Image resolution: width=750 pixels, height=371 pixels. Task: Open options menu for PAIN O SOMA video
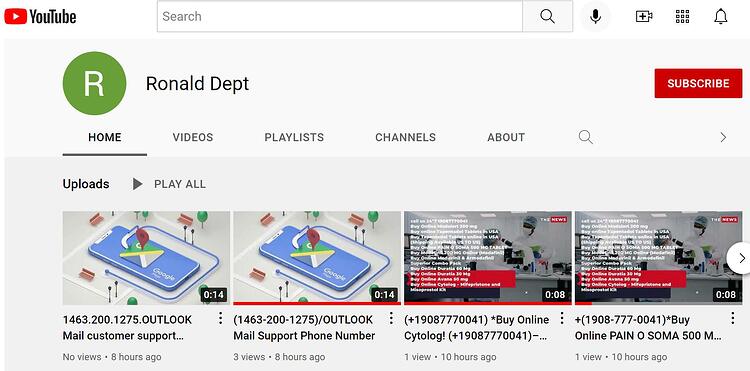coord(732,318)
